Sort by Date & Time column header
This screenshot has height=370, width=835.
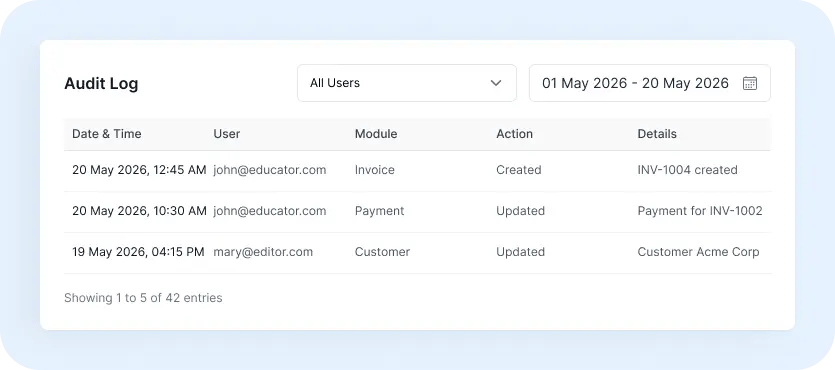pyautogui.click(x=107, y=134)
